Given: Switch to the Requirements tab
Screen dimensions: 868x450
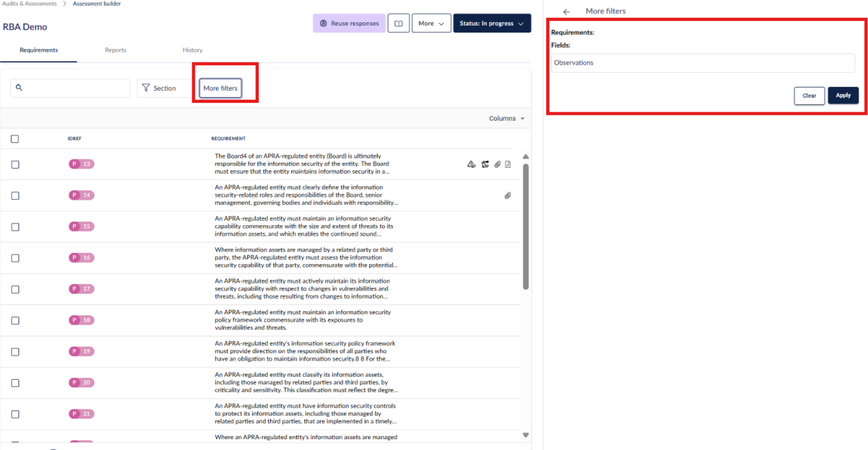Looking at the screenshot, I should click(x=39, y=50).
